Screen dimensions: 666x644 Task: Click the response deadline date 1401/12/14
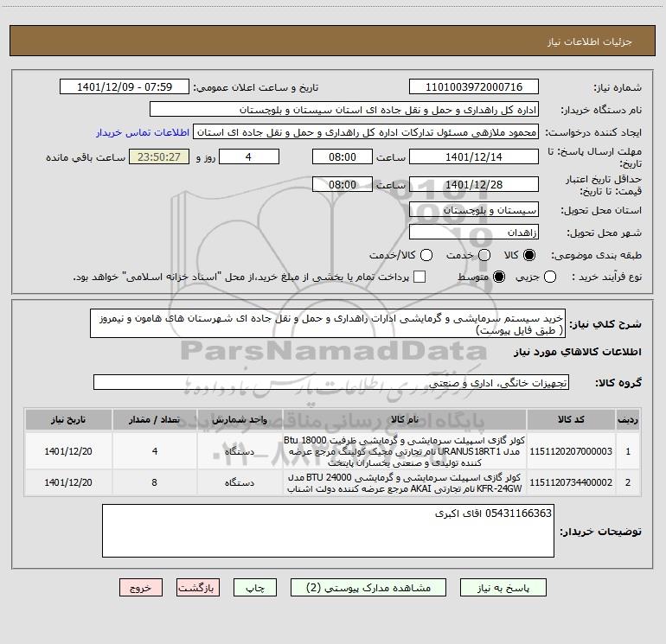pos(474,156)
